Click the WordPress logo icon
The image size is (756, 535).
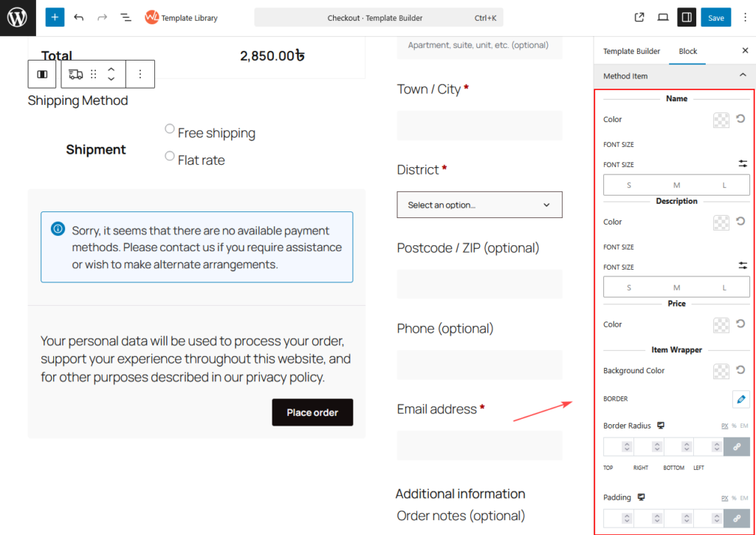tap(18, 18)
